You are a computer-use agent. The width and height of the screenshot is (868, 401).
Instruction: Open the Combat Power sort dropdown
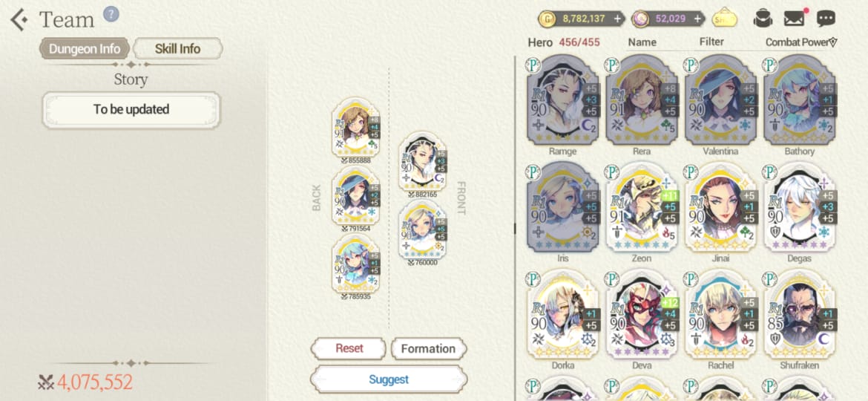pyautogui.click(x=801, y=42)
